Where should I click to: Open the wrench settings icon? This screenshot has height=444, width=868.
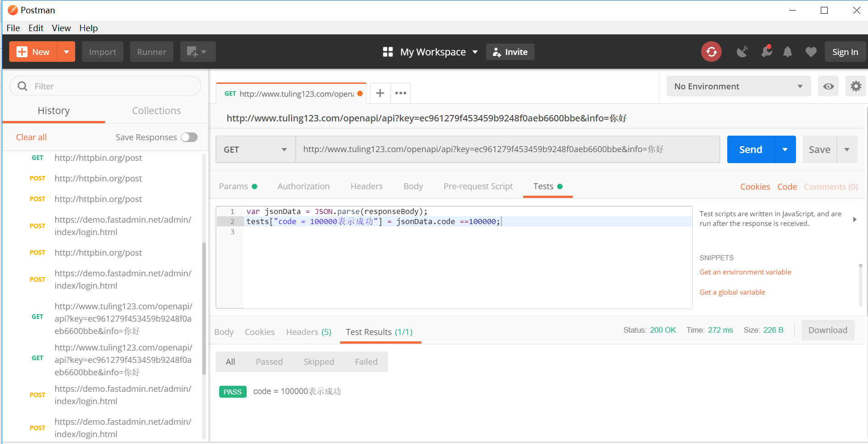pos(766,51)
